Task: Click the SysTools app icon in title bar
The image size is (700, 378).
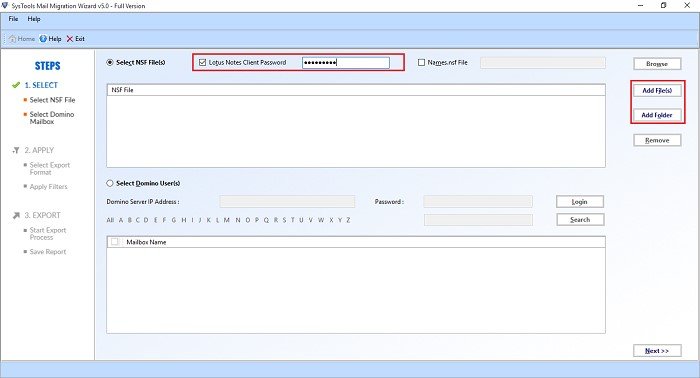Action: (5, 5)
